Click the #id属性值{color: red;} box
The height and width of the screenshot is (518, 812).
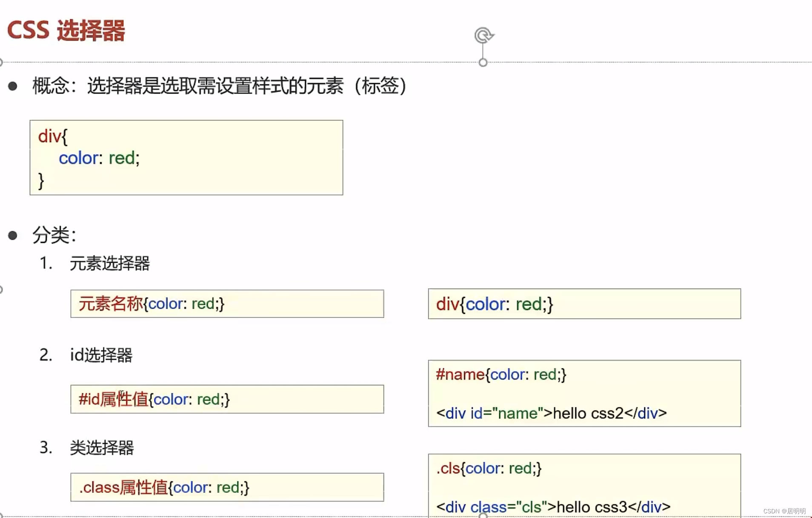pyautogui.click(x=226, y=399)
